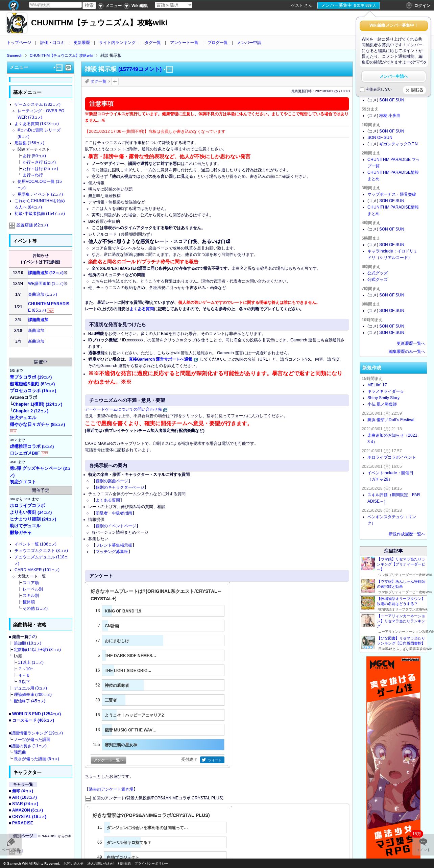This screenshot has height=868, width=434.
Task: Collapse the 前回のアンケート section
Action: tap(88, 798)
